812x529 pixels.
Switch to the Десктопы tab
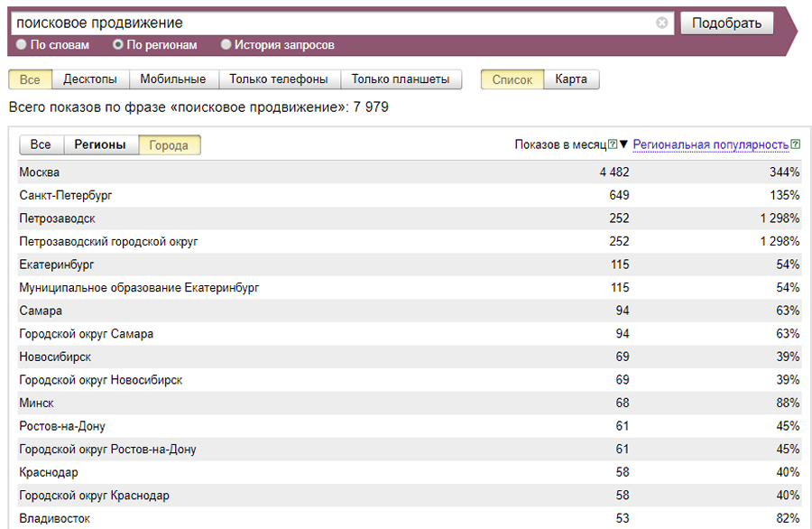pos(90,79)
